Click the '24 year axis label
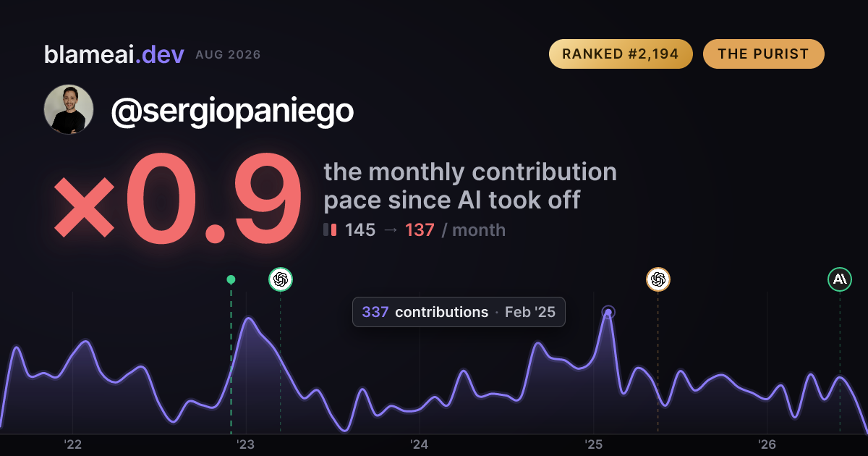 click(420, 444)
